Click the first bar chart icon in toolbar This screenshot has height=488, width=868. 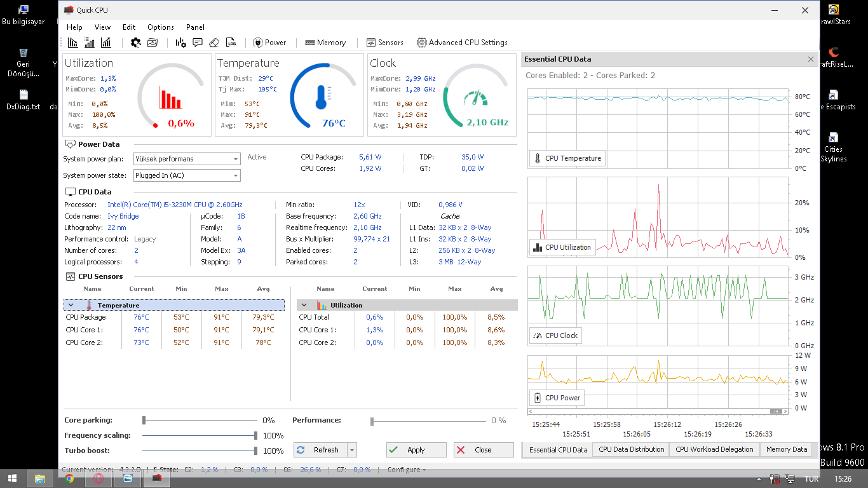click(x=73, y=43)
